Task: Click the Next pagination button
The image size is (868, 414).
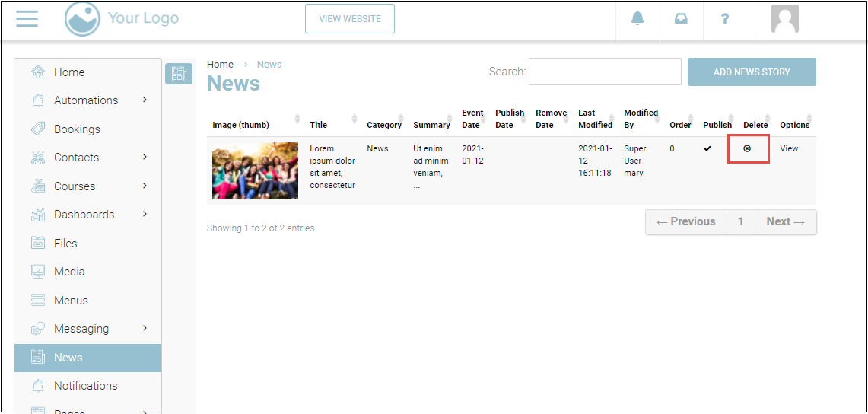Action: (785, 222)
